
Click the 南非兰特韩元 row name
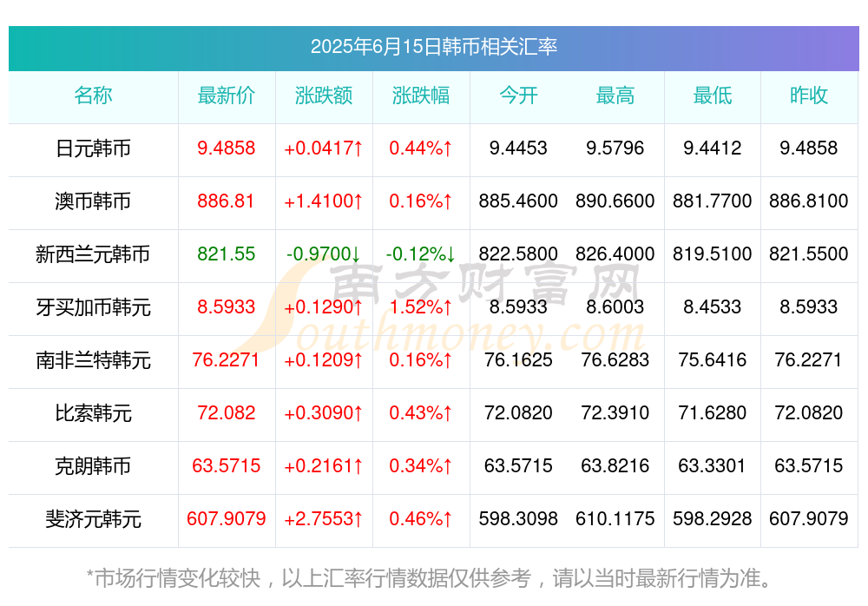click(93, 360)
